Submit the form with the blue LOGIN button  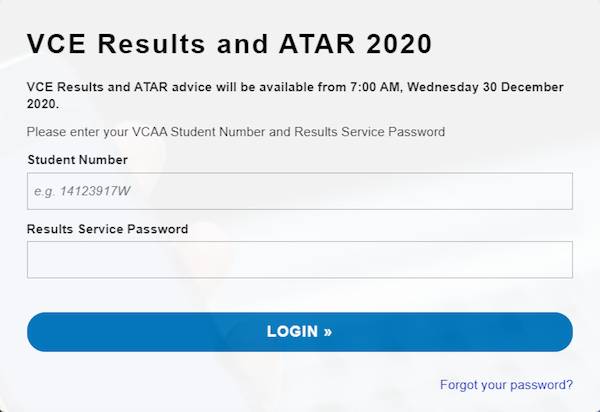click(300, 332)
